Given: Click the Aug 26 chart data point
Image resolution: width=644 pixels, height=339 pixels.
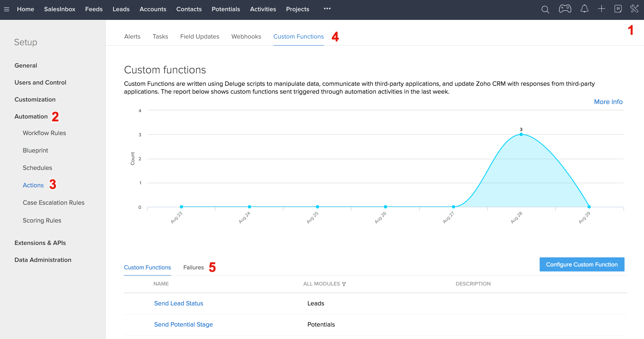Looking at the screenshot, I should (x=385, y=207).
